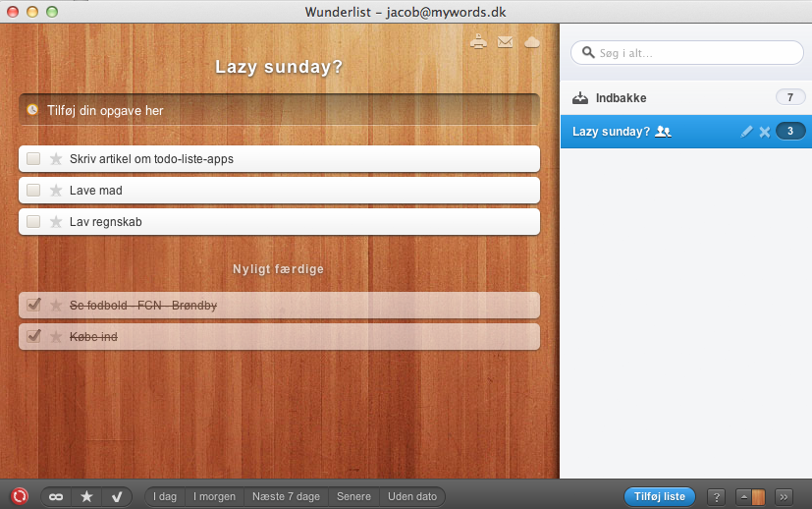Click the 'Lav regnskab' task text
The width and height of the screenshot is (812, 509).
pyautogui.click(x=106, y=222)
